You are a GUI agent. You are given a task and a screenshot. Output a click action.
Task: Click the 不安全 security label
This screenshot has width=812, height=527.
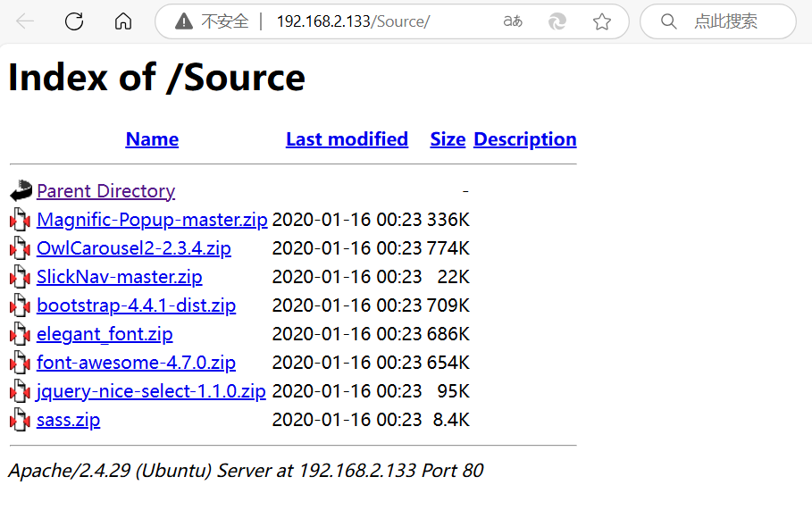[225, 21]
